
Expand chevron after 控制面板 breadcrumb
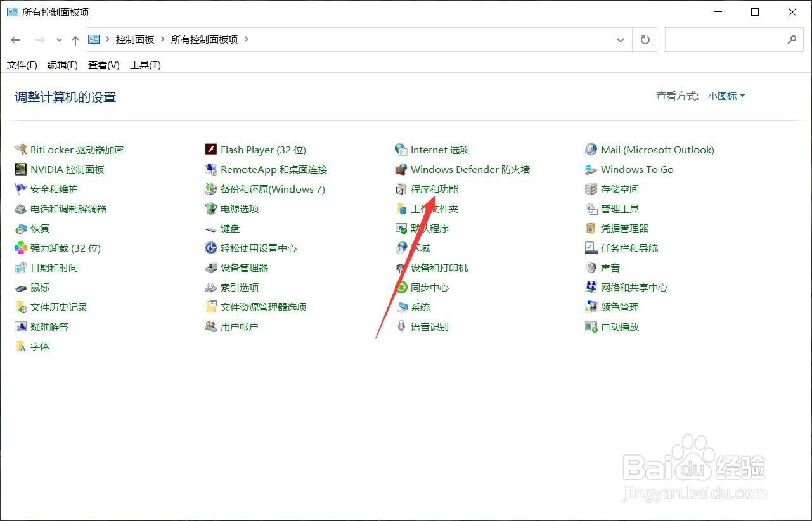162,39
